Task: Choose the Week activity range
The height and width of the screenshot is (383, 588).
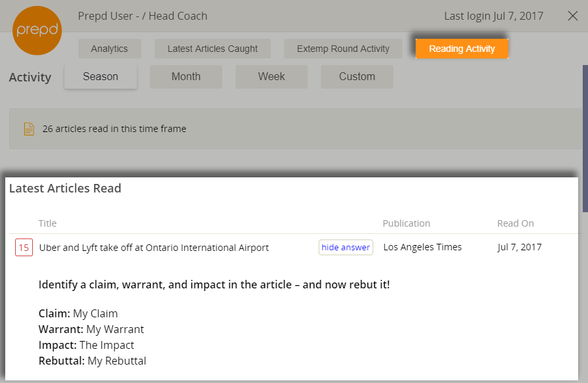Action: point(272,77)
